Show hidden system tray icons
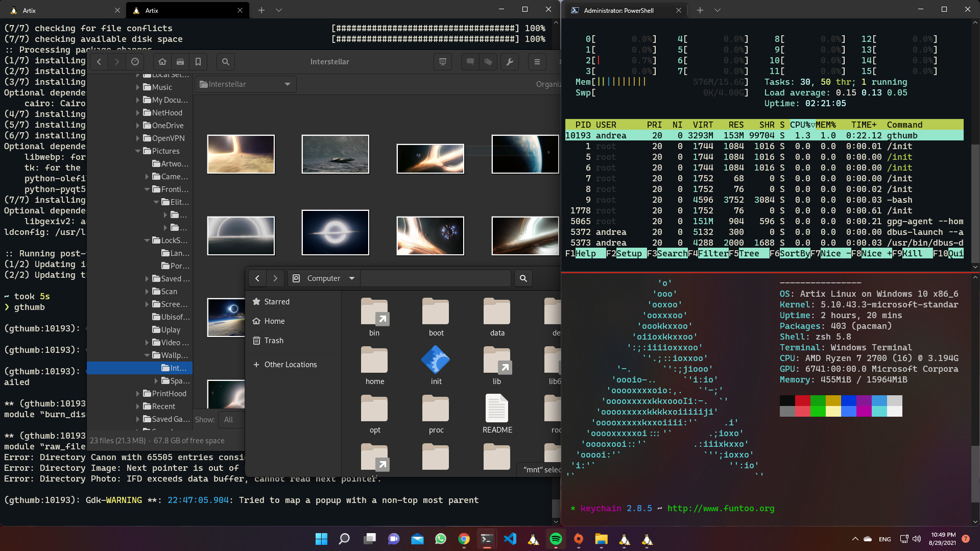The image size is (980, 551). [x=855, y=539]
